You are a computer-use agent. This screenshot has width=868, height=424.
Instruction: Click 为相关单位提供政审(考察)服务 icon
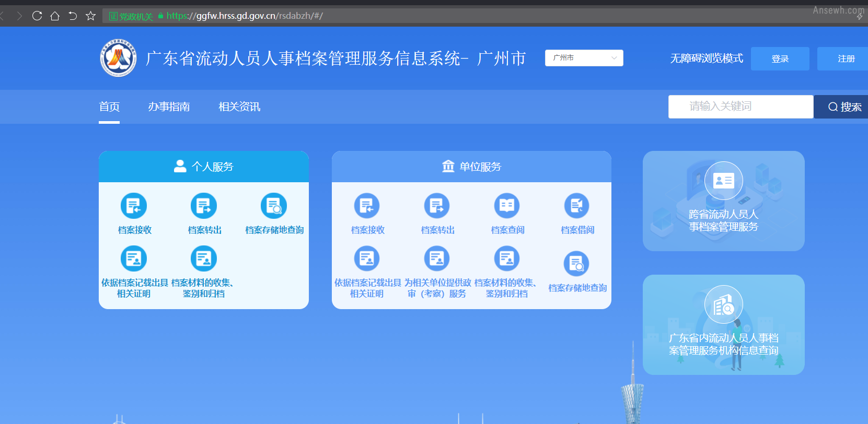[x=437, y=258]
